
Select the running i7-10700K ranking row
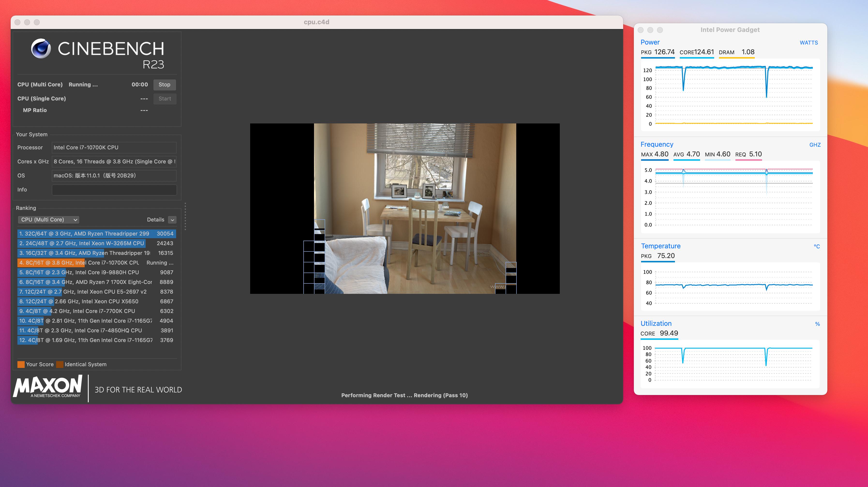pyautogui.click(x=96, y=263)
